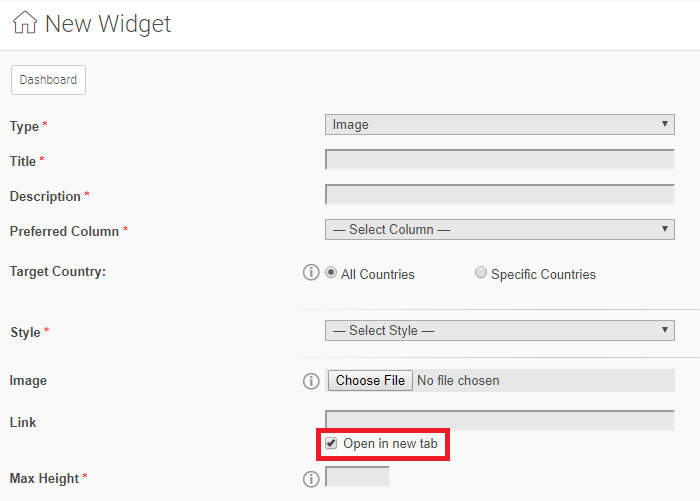Click the home icon beside New Widget
Viewport: 700px width, 501px height.
point(25,22)
